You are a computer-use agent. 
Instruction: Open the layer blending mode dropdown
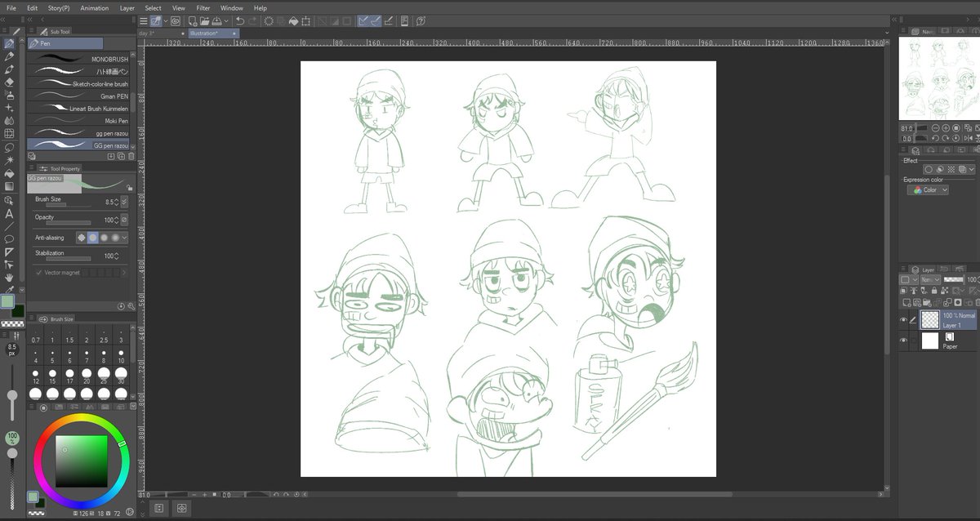[929, 279]
